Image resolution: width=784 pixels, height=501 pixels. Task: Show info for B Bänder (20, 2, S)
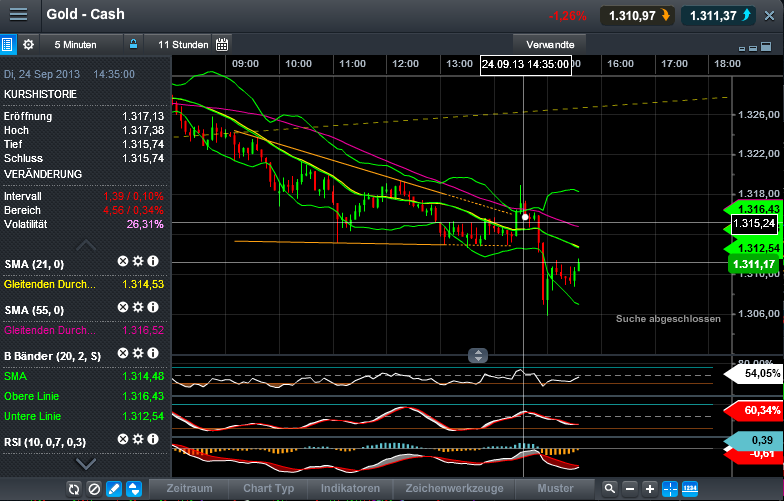click(153, 354)
